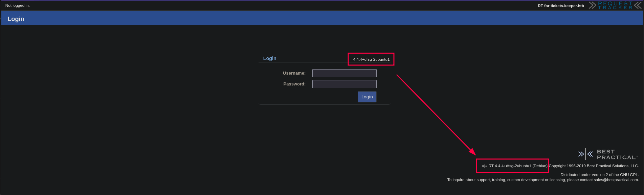The image size is (644, 195).
Task: Click the Login heading of the form box
Action: 270,58
